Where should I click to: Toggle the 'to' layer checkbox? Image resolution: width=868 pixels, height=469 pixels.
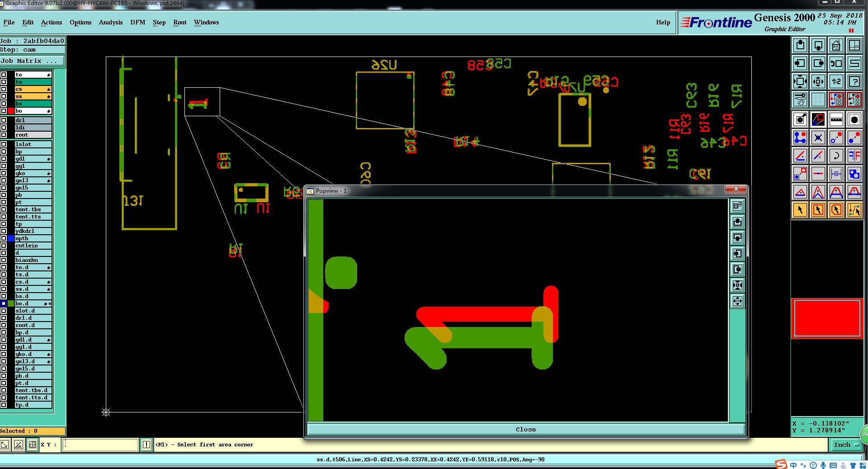[x=4, y=75]
